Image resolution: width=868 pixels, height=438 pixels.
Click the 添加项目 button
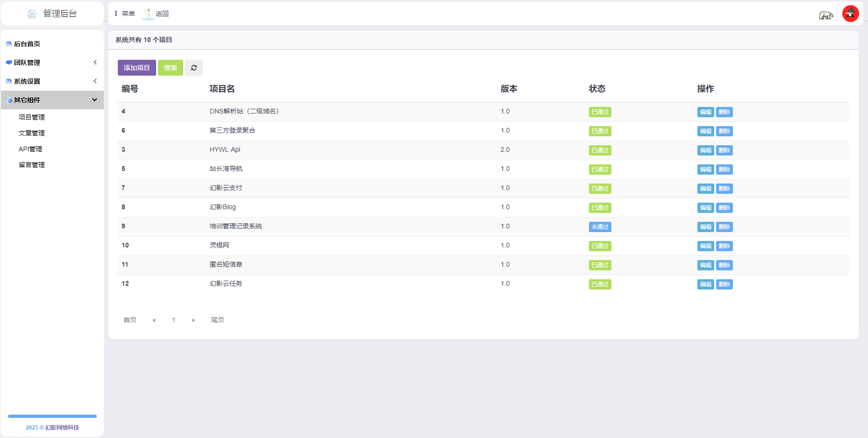136,68
